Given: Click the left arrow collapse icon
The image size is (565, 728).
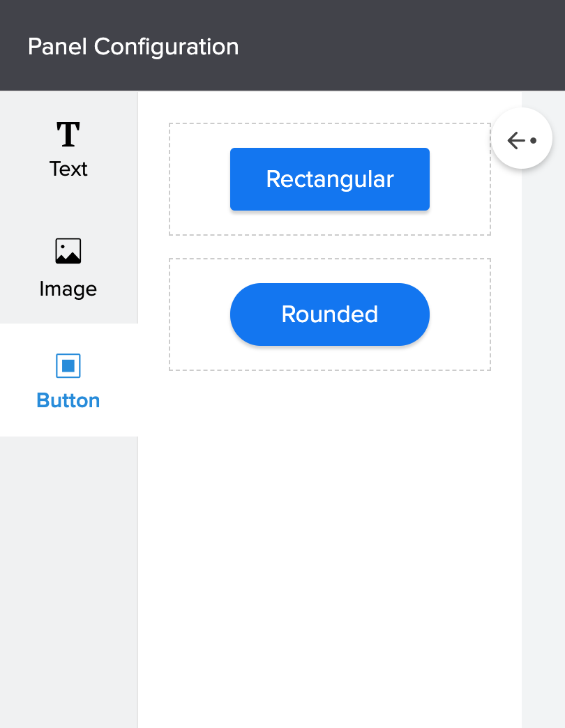Looking at the screenshot, I should tap(516, 140).
